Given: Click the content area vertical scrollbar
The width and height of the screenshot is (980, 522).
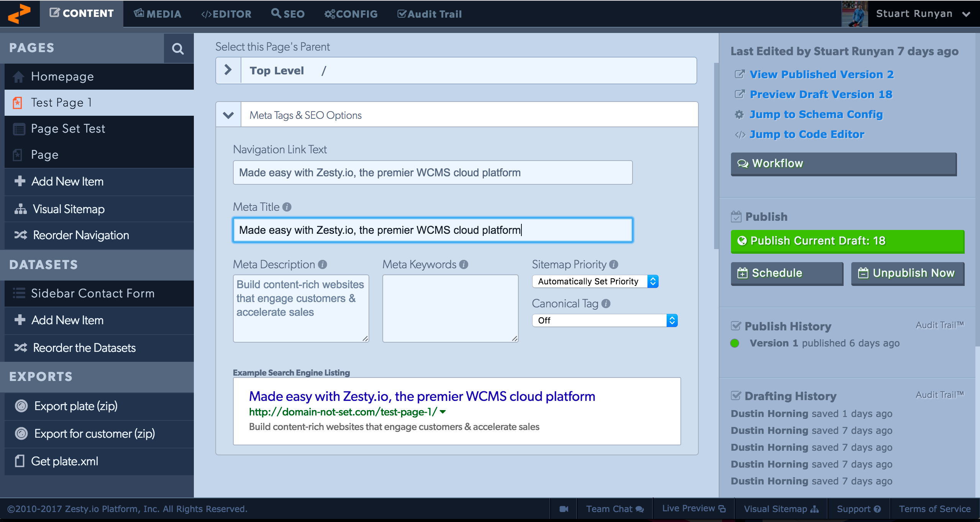Looking at the screenshot, I should click(x=716, y=156).
